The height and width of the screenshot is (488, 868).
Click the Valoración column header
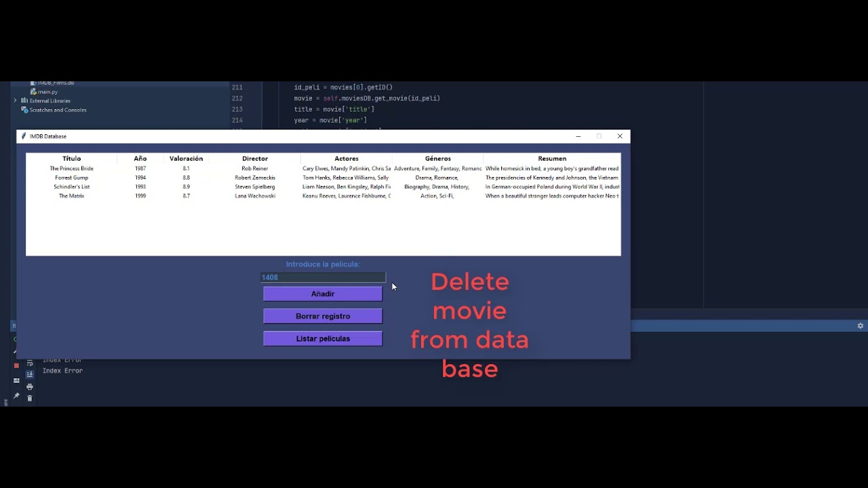click(186, 159)
